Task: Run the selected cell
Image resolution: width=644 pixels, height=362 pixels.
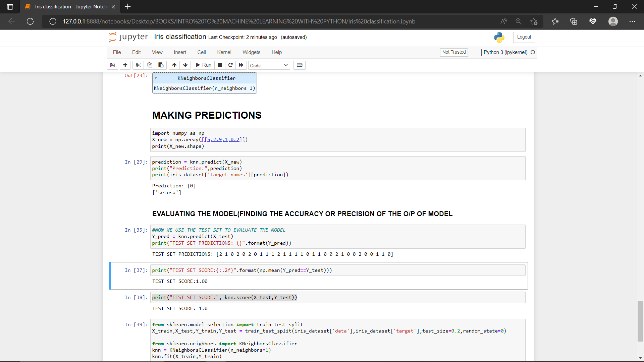Action: [204, 65]
